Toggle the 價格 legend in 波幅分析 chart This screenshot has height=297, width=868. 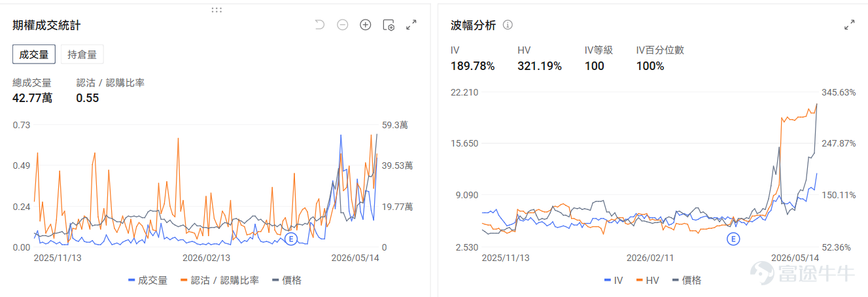686,280
